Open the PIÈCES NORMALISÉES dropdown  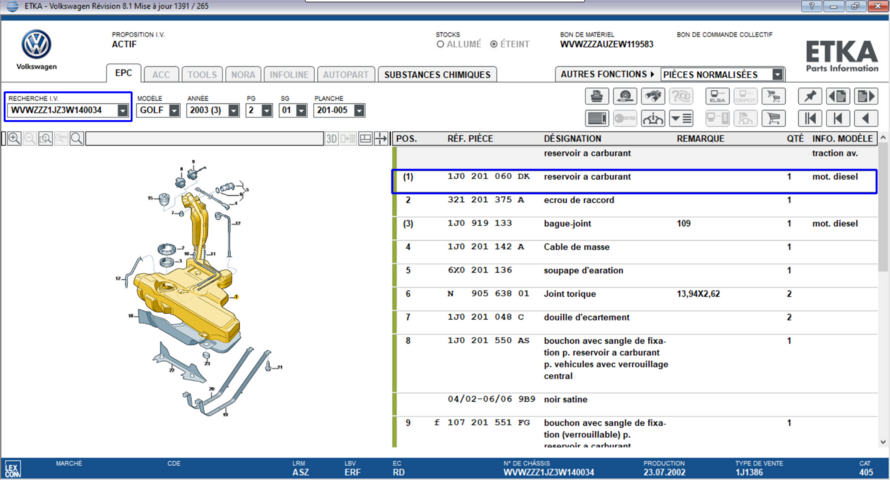[778, 74]
